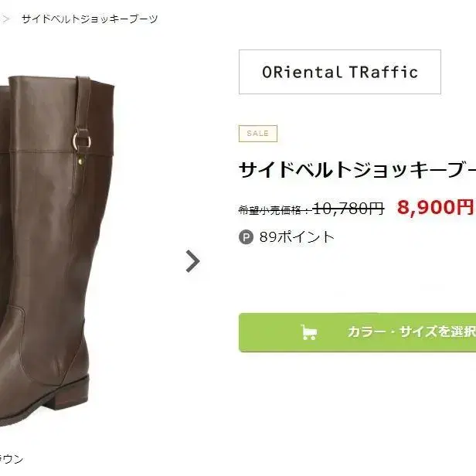Open breadcrumb サイドベルトジョッキーブーツ
Image resolution: width=476 pixels, height=476 pixels.
pyautogui.click(x=90, y=19)
